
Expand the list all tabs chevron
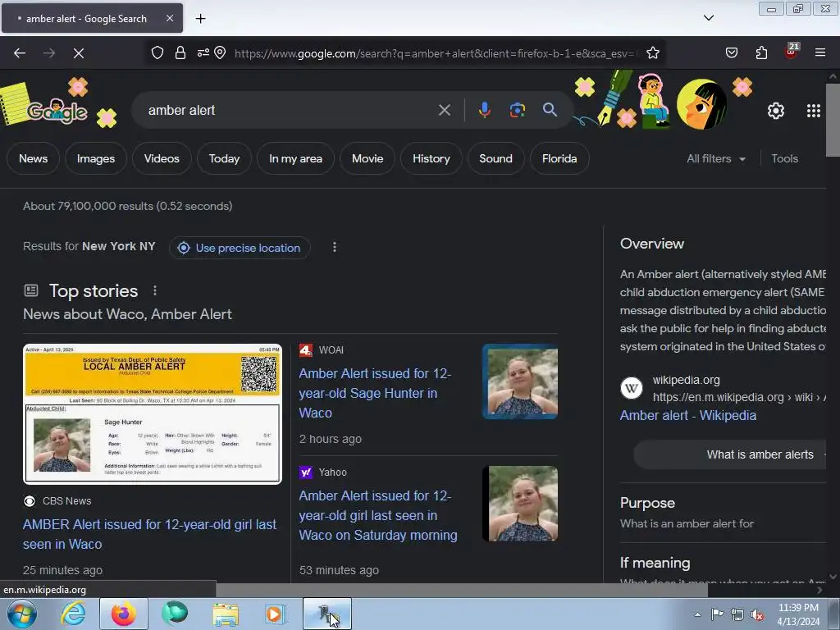point(708,18)
